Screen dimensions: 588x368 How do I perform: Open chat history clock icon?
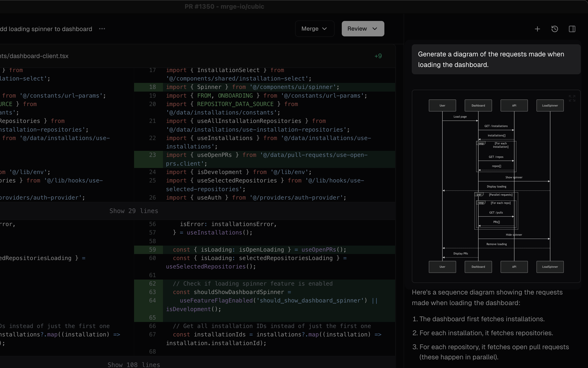coord(555,29)
